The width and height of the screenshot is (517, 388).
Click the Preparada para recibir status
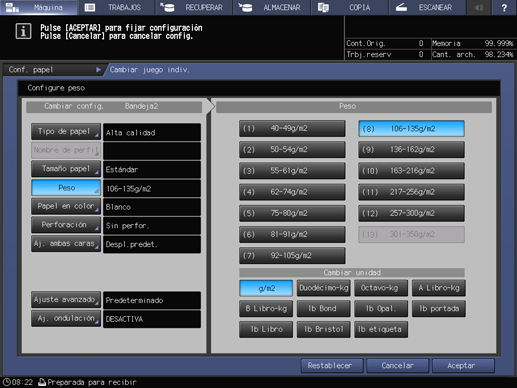(92, 382)
